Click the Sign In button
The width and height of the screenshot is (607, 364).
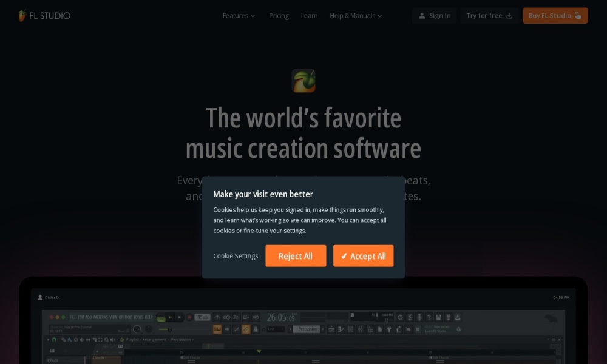pyautogui.click(x=435, y=16)
